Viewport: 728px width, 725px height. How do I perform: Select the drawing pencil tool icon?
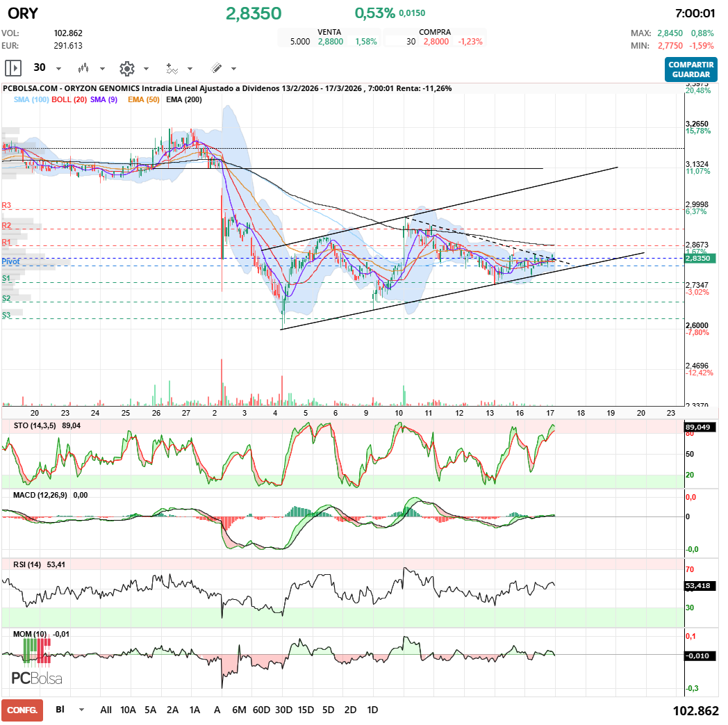click(x=216, y=68)
